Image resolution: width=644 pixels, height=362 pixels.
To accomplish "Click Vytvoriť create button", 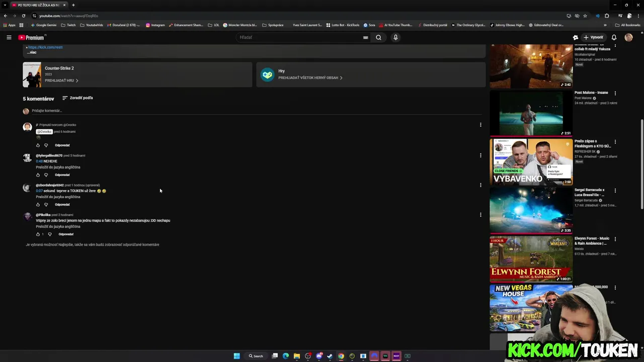I will 594,37.
